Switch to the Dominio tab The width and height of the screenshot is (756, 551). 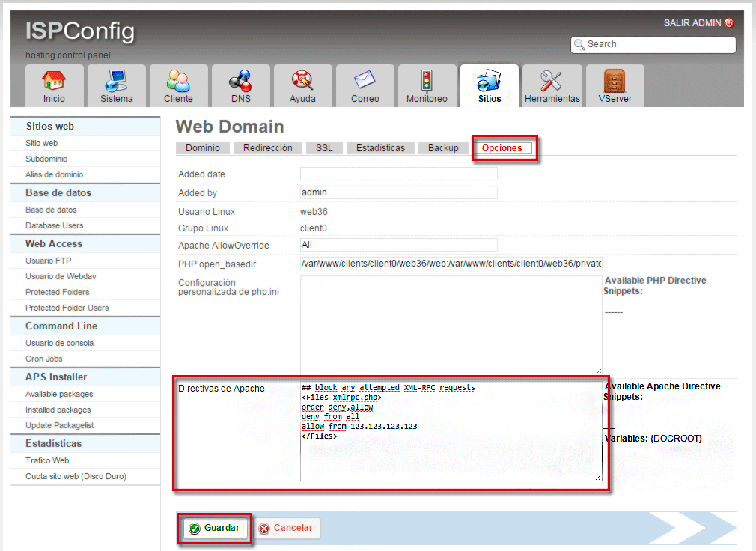[203, 148]
